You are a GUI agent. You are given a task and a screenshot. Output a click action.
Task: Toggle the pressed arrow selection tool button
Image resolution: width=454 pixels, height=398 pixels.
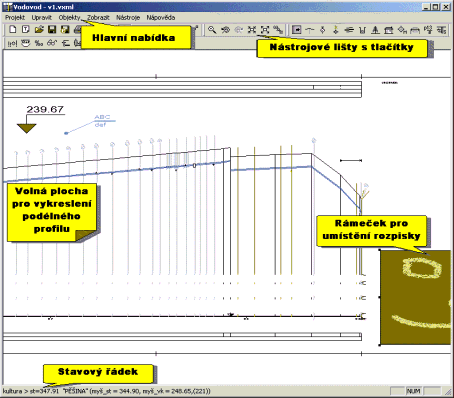(x=296, y=30)
